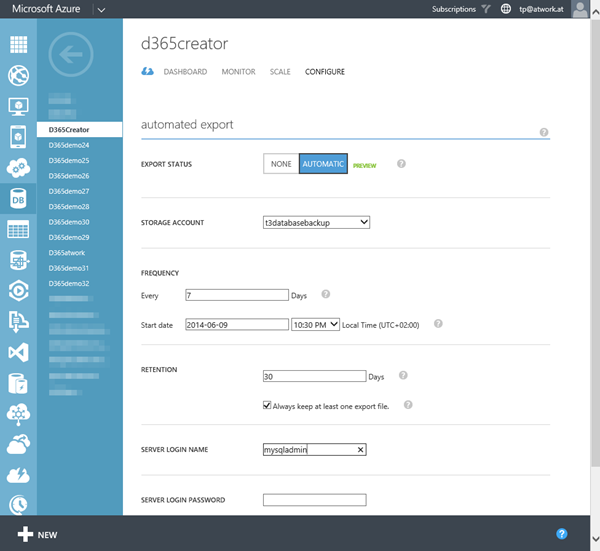Viewport: 600px width, 551px height.
Task: Open the 10:30 PM time dropdown
Action: [x=315, y=325]
